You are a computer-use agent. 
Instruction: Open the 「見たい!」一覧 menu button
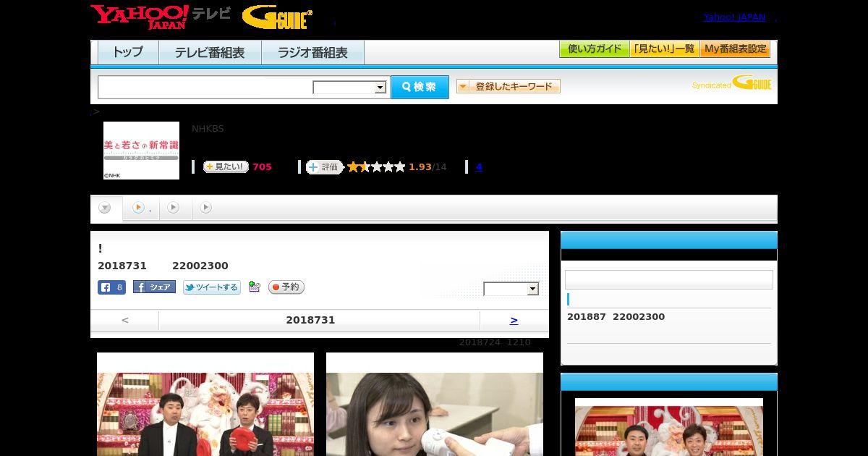pos(664,49)
